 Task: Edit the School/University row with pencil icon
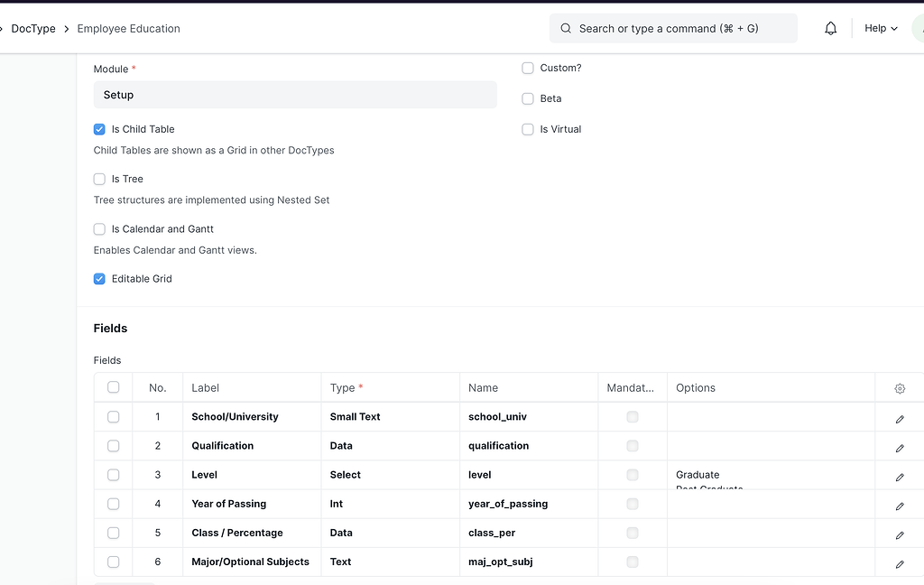point(899,418)
